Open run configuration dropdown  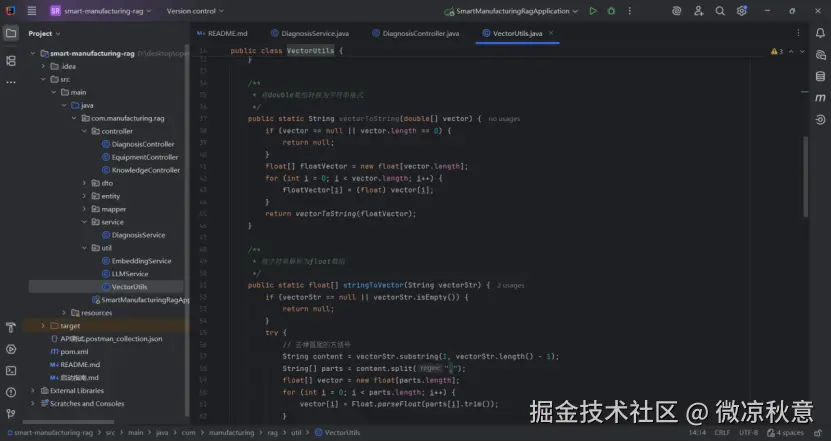[x=511, y=11]
